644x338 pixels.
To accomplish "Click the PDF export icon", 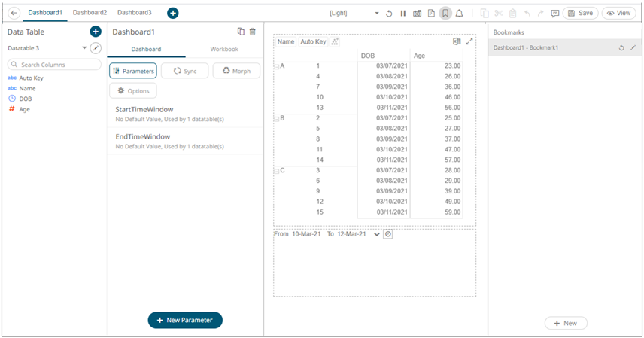I will [x=431, y=14].
